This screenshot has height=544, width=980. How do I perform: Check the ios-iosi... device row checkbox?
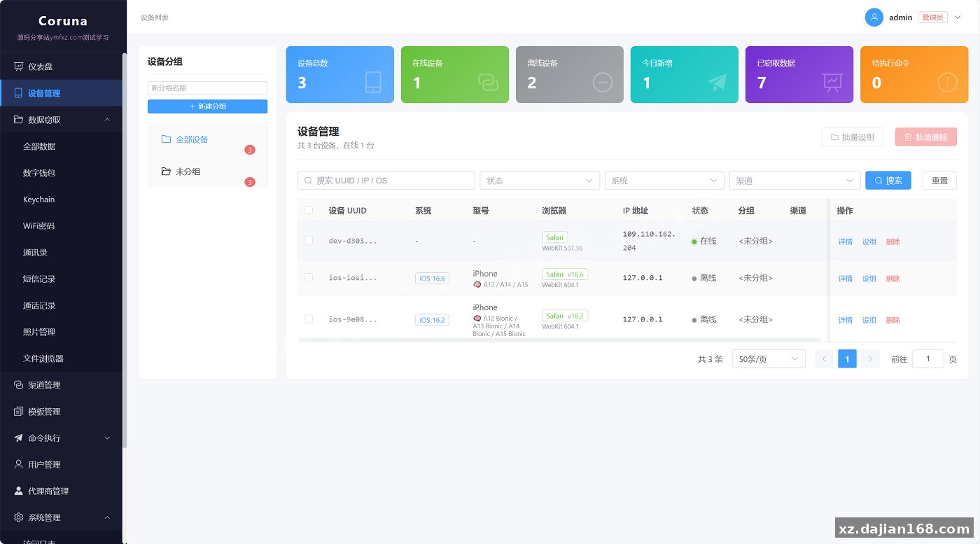pyautogui.click(x=309, y=278)
